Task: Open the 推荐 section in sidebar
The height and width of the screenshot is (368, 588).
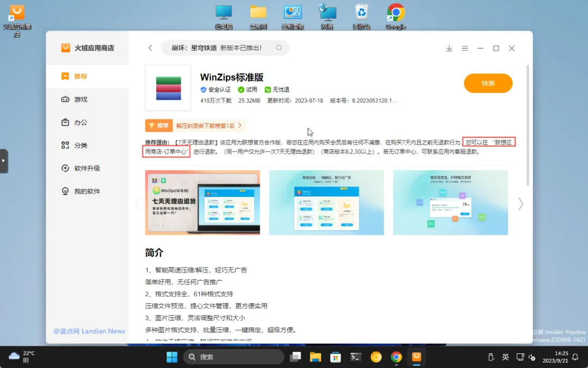Action: (87, 76)
